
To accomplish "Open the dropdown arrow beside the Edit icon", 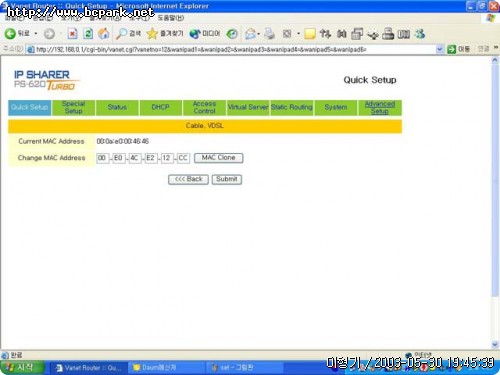I will click(x=298, y=34).
